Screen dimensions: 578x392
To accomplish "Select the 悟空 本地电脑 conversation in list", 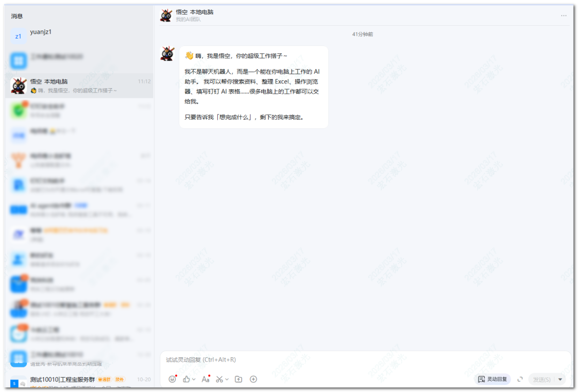I will point(79,86).
